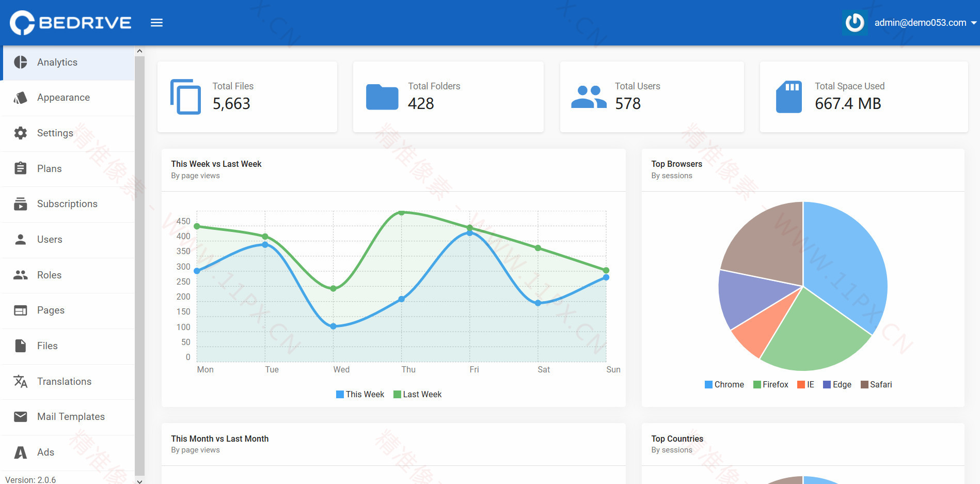Open the Roles label in sidebar

point(49,275)
